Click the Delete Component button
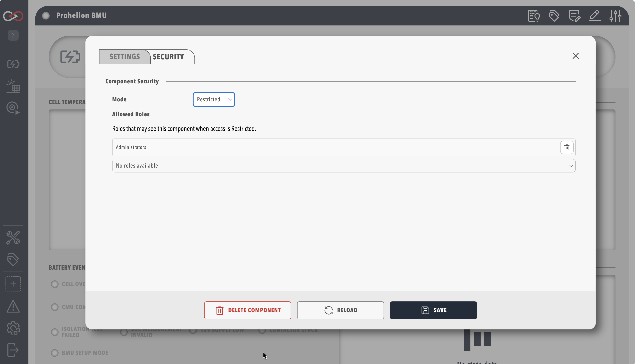Viewport: 635px width, 364px height. coord(248,310)
